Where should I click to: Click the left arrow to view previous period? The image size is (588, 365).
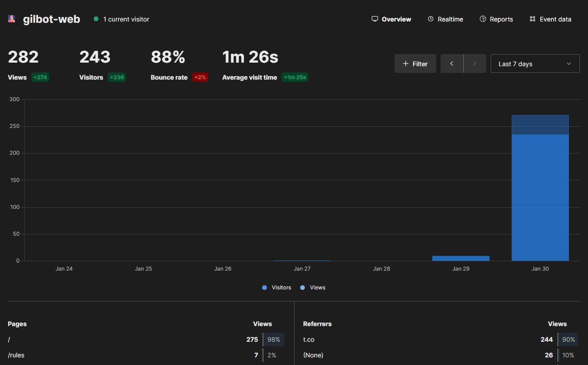[452, 64]
